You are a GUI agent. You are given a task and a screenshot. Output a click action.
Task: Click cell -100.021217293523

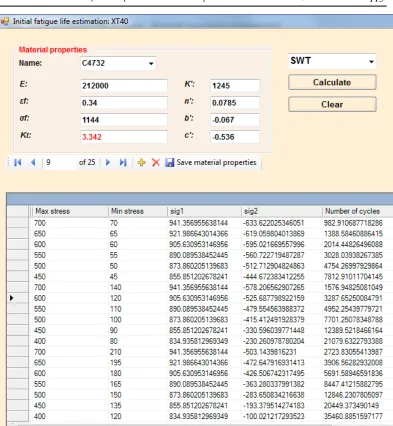(x=282, y=416)
